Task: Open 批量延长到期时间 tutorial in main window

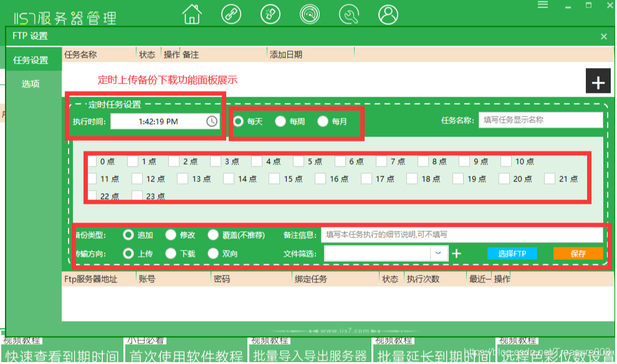Action: [x=434, y=356]
